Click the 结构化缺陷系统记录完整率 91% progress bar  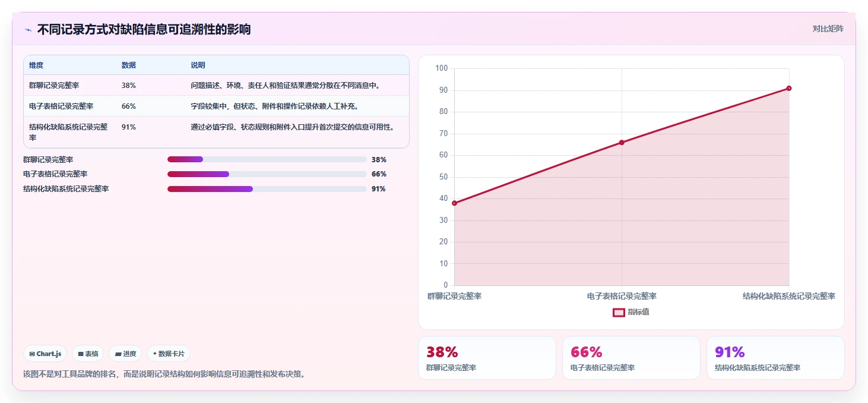point(267,189)
